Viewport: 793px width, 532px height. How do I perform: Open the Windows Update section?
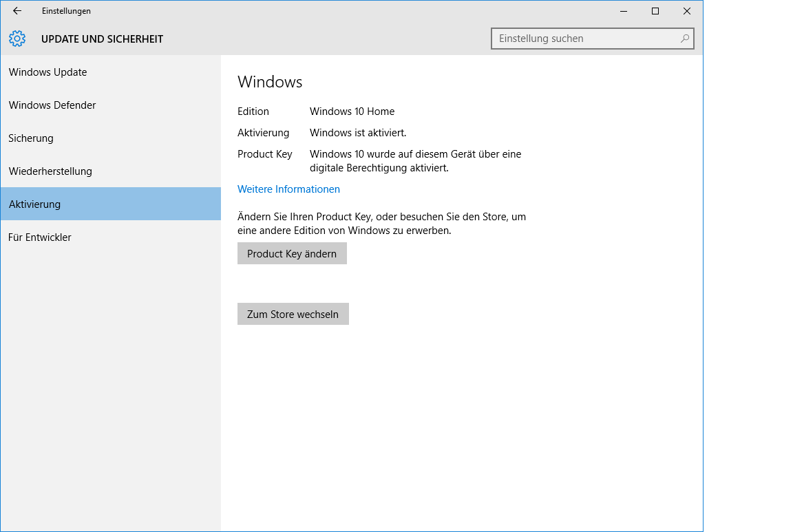(111, 72)
